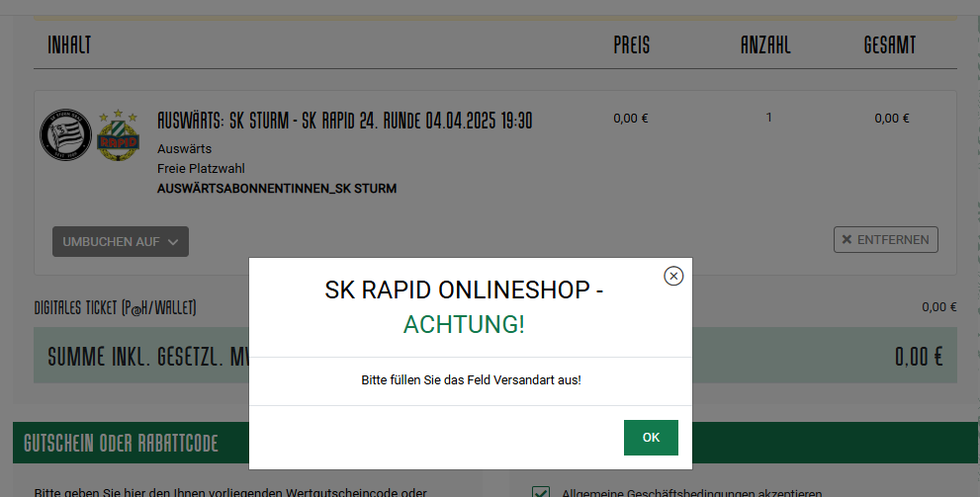Click the SK Sturm club logo
The image size is (980, 497).
click(65, 134)
